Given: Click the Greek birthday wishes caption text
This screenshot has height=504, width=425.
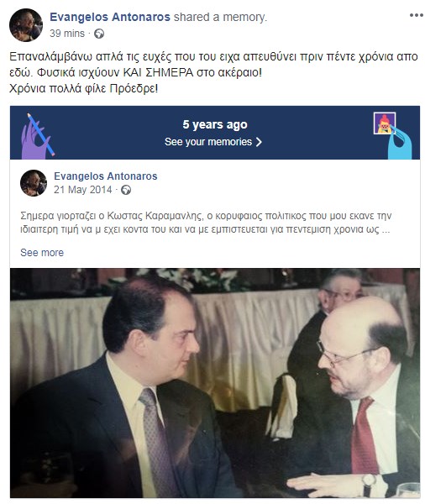Looking at the screenshot, I should [213, 72].
